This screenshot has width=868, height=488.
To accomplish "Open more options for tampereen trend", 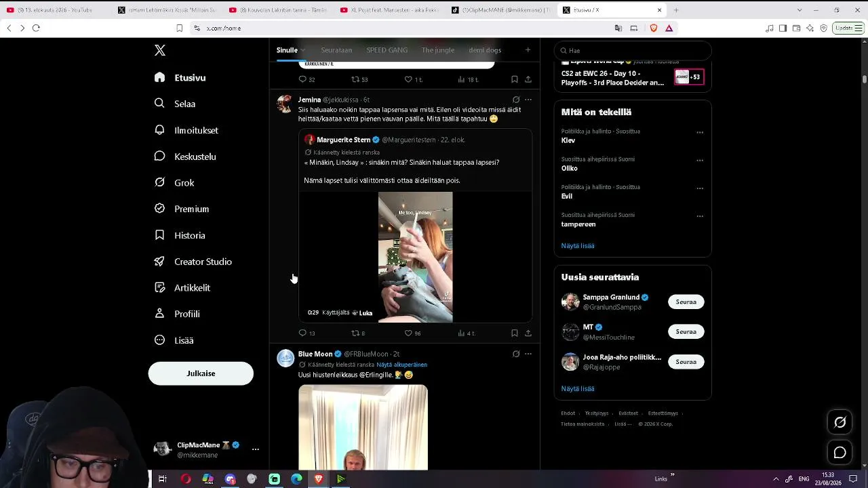I will click(700, 216).
